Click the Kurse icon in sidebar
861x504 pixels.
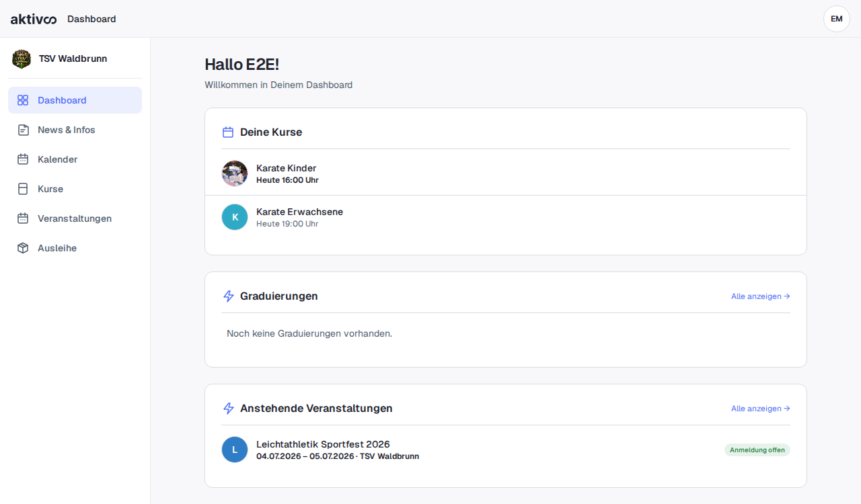tap(23, 189)
